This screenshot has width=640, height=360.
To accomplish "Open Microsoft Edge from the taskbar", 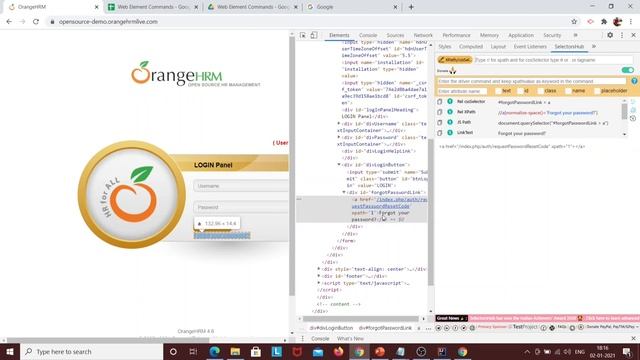I will pyautogui.click(x=215, y=351).
